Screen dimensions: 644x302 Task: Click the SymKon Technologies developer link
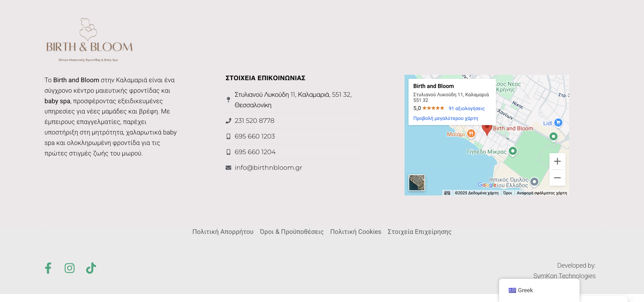click(564, 276)
